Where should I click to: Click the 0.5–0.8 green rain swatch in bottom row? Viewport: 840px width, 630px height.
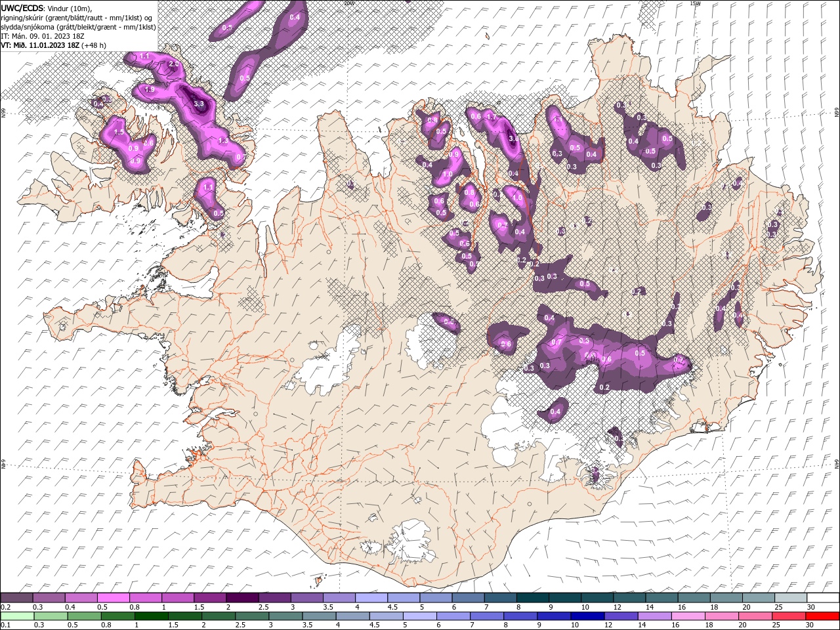click(x=83, y=616)
